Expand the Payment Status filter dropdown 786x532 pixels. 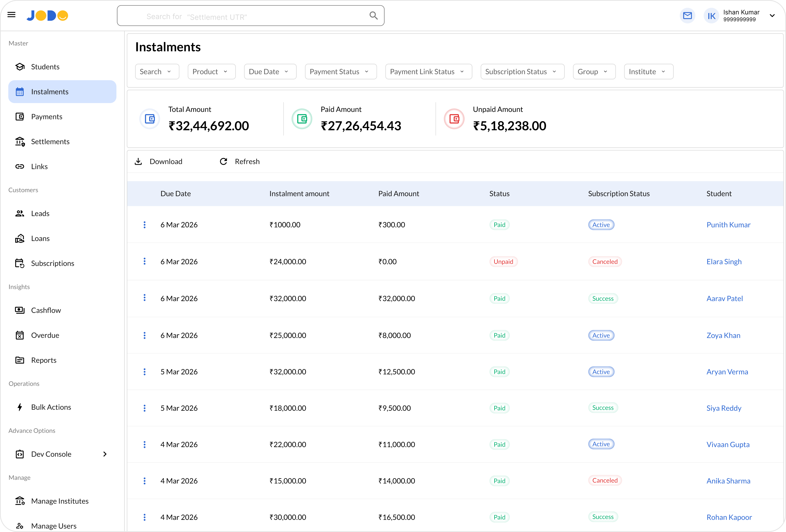(x=341, y=72)
